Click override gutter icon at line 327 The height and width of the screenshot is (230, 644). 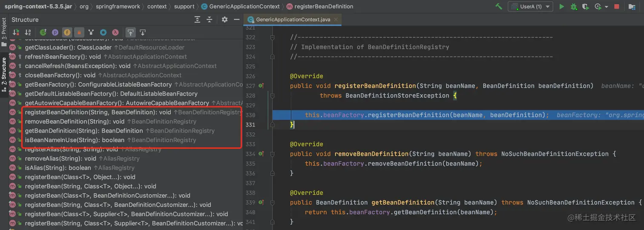[x=261, y=85]
